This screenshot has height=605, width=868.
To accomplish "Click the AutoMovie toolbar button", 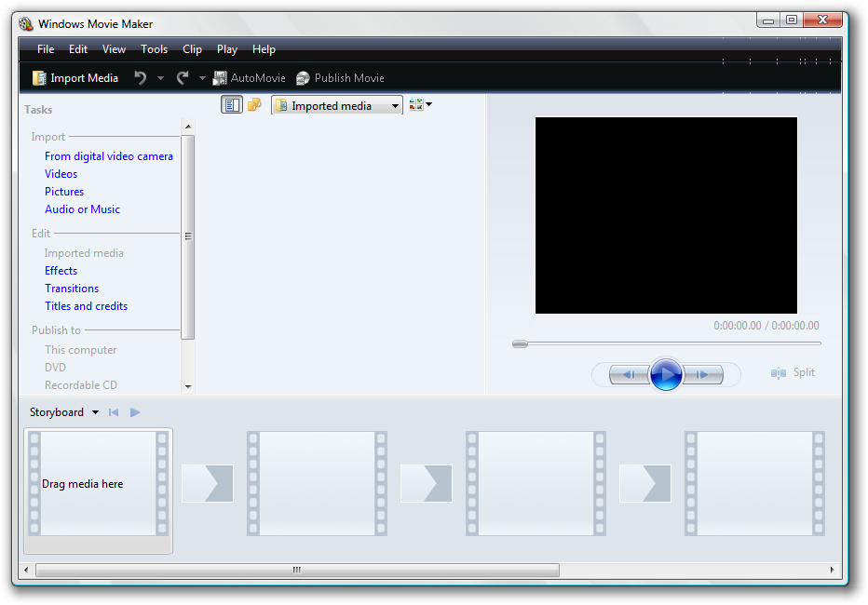I will (249, 78).
